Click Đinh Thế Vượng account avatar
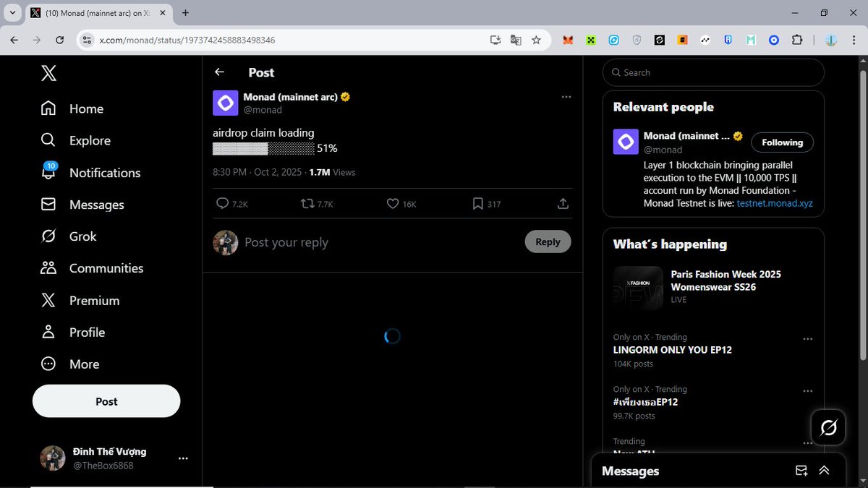The height and width of the screenshot is (488, 868). click(x=52, y=458)
